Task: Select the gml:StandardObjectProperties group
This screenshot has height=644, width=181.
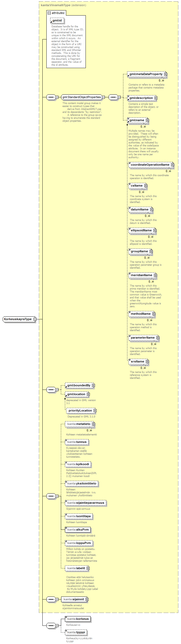Action: click(82, 97)
